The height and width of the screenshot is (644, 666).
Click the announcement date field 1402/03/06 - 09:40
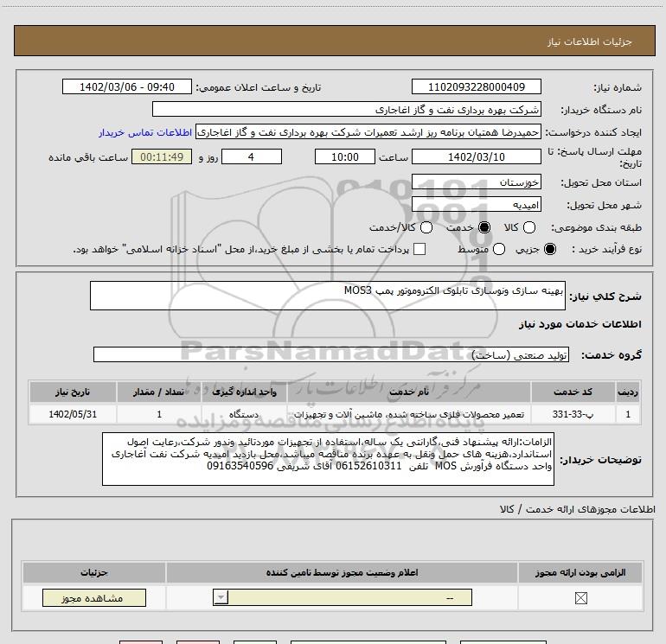pos(127,86)
